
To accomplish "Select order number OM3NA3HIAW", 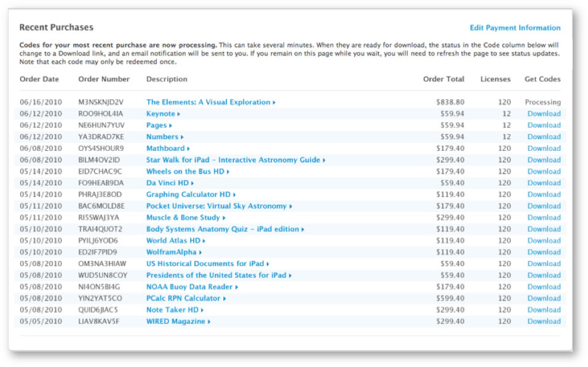I will (x=102, y=264).
